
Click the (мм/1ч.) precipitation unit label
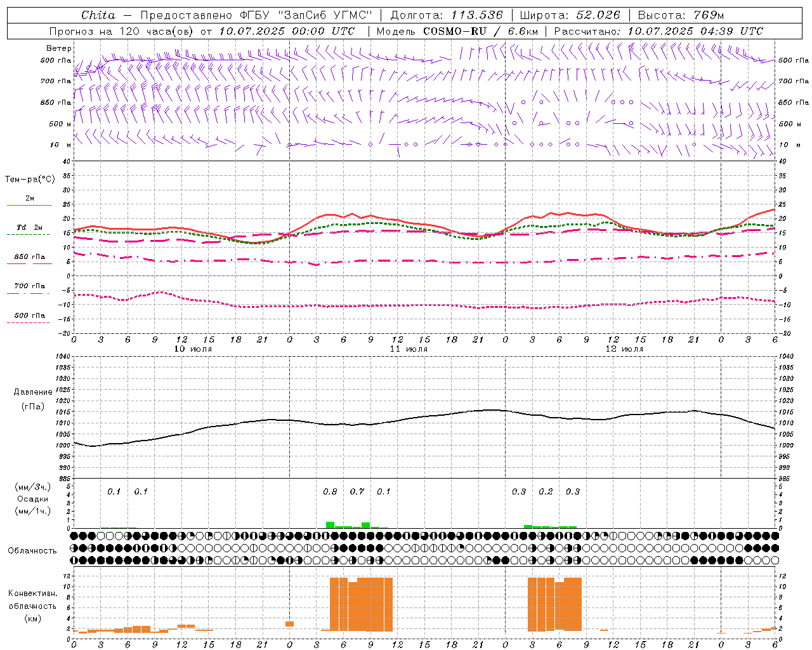(33, 511)
